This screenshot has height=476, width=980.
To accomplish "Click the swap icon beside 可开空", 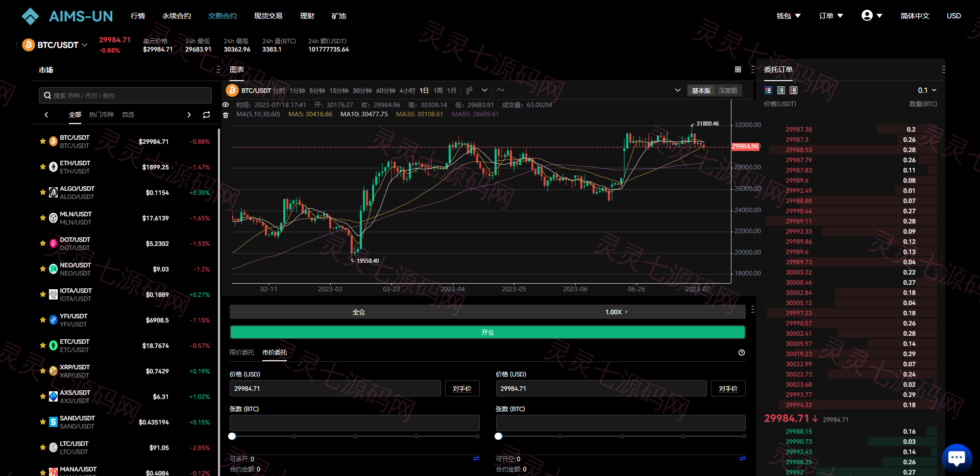I will 743,458.
